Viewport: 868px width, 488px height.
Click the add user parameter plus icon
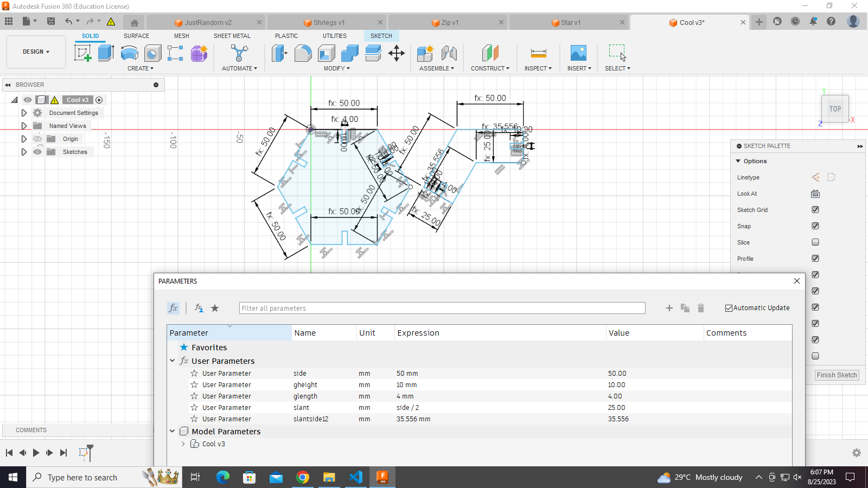coord(669,308)
